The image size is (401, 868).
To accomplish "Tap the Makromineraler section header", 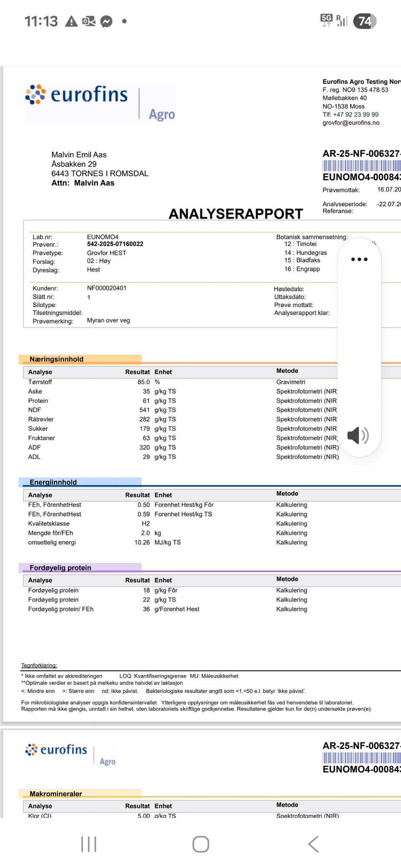I will 80,794.
